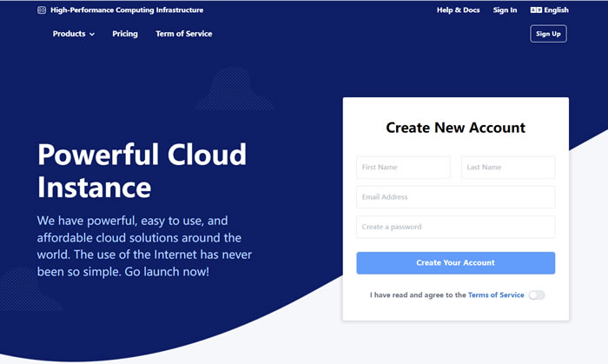Viewport: 608px width, 364px height.
Task: Click the Sign In link
Action: pos(505,10)
